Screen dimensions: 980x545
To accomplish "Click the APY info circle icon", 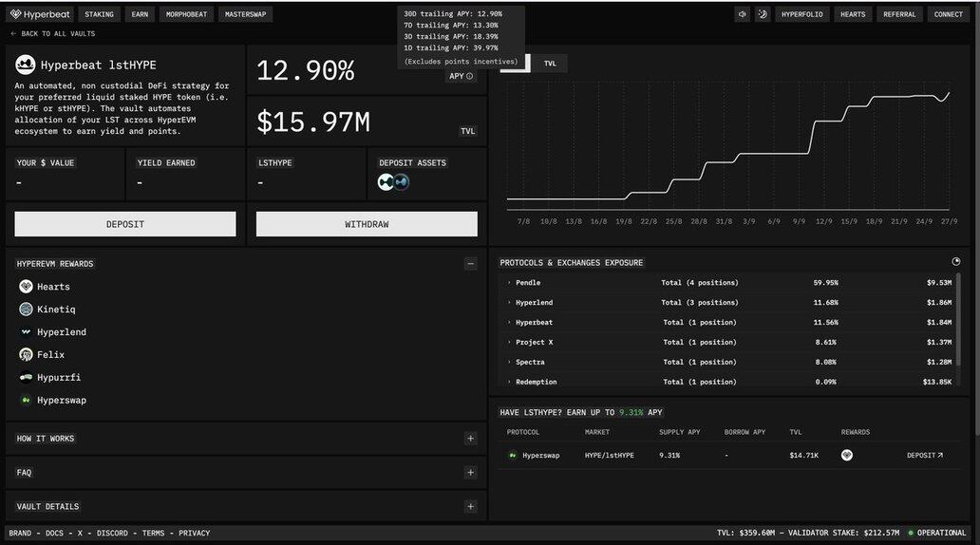I will pyautogui.click(x=469, y=76).
